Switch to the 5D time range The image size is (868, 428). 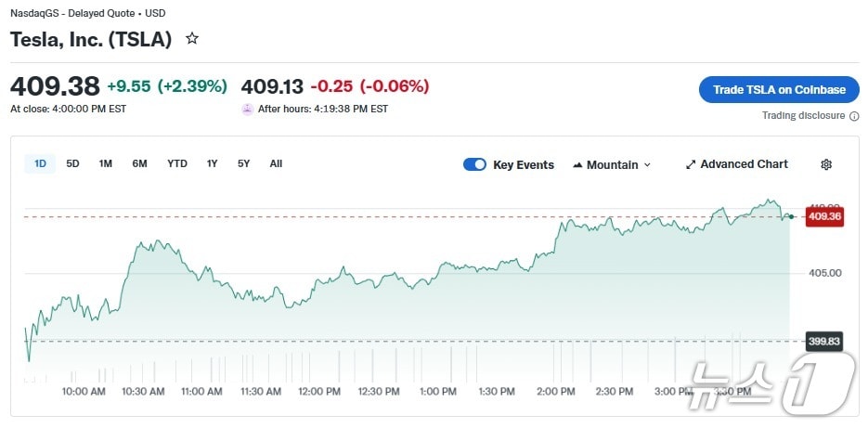pyautogui.click(x=72, y=163)
